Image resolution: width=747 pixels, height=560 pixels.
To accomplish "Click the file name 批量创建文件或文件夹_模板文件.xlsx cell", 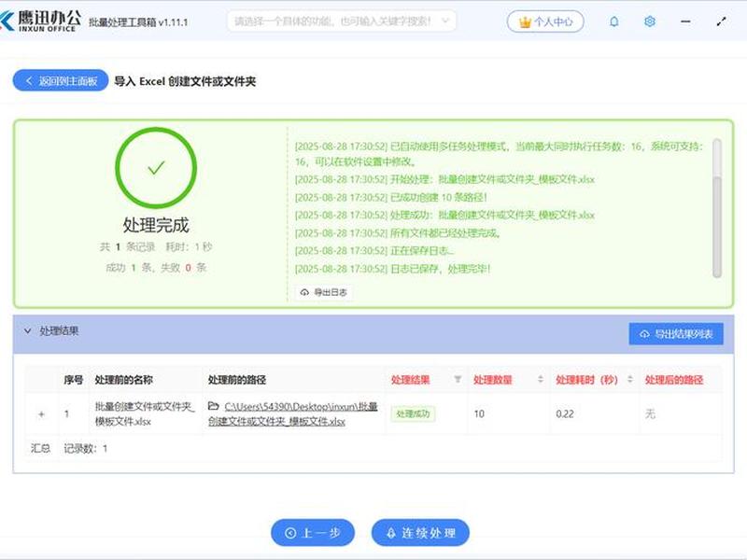I will [145, 413].
